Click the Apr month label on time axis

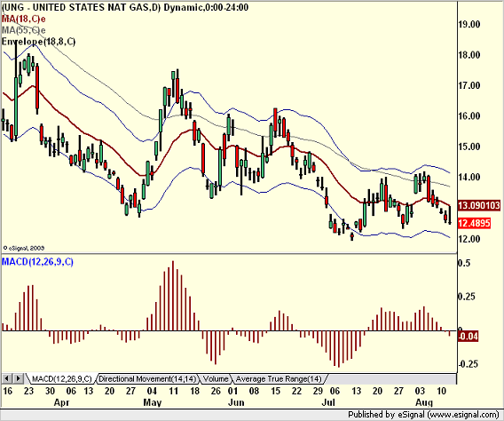(x=62, y=402)
